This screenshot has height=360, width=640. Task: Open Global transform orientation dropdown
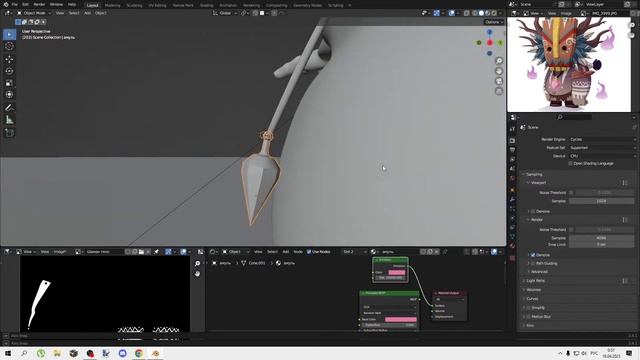(224, 13)
